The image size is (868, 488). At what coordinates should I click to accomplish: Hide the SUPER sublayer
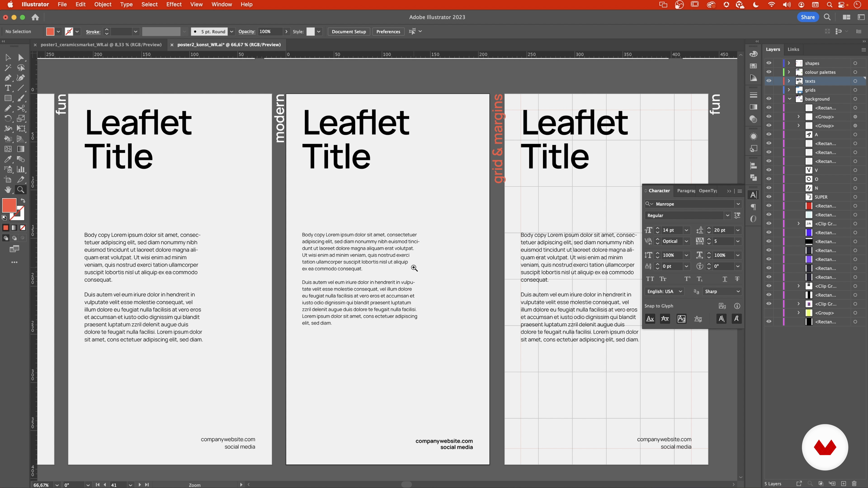769,197
